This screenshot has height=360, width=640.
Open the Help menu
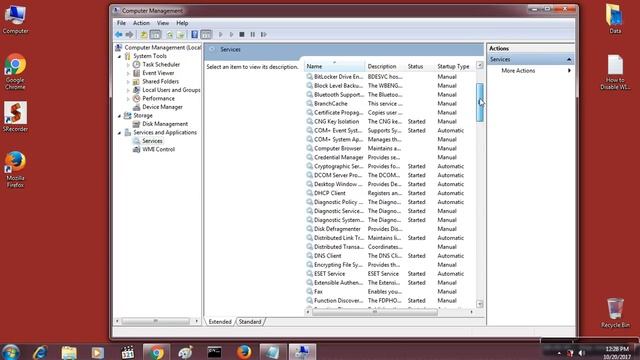point(182,23)
